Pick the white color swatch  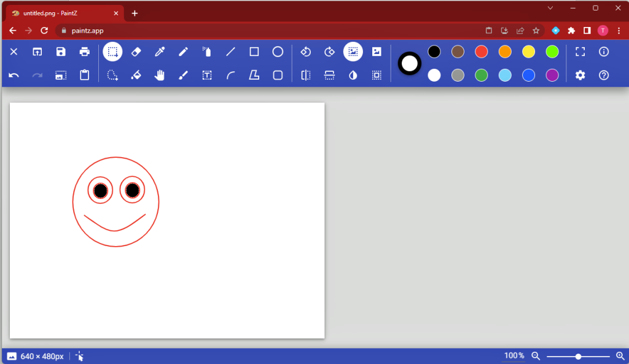pos(434,75)
